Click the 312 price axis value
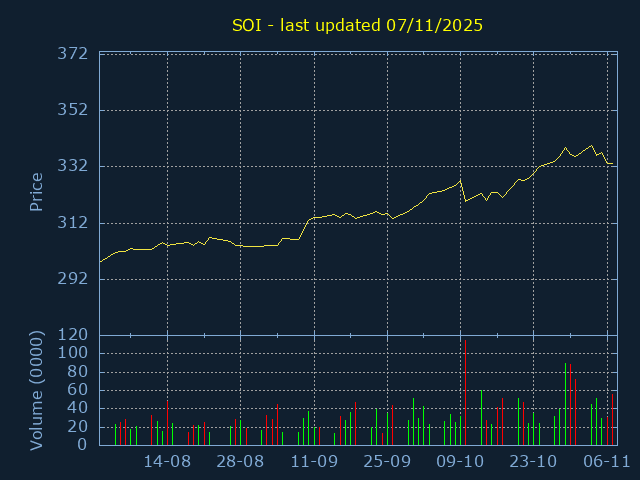 tap(79, 222)
